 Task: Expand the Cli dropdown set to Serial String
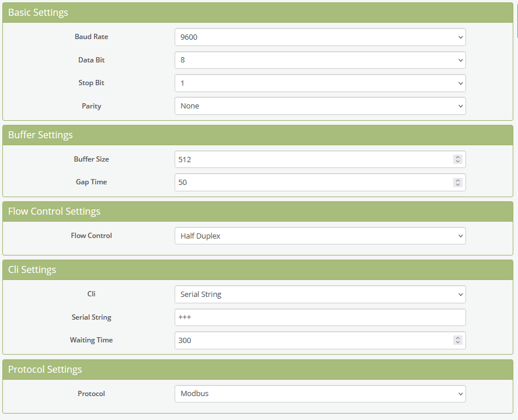[320, 295]
